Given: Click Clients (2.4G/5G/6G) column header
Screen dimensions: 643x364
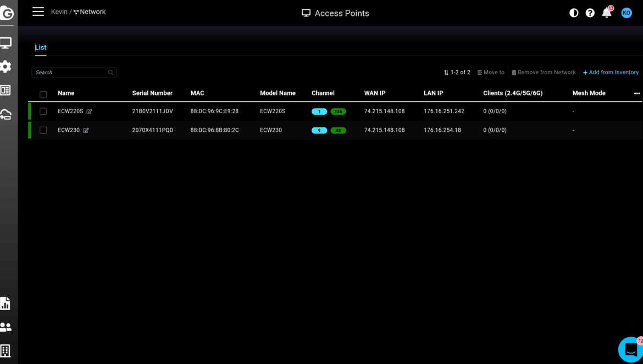Looking at the screenshot, I should pos(513,93).
